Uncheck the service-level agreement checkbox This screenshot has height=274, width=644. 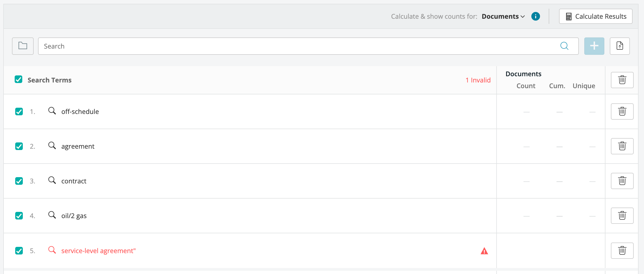[19, 251]
